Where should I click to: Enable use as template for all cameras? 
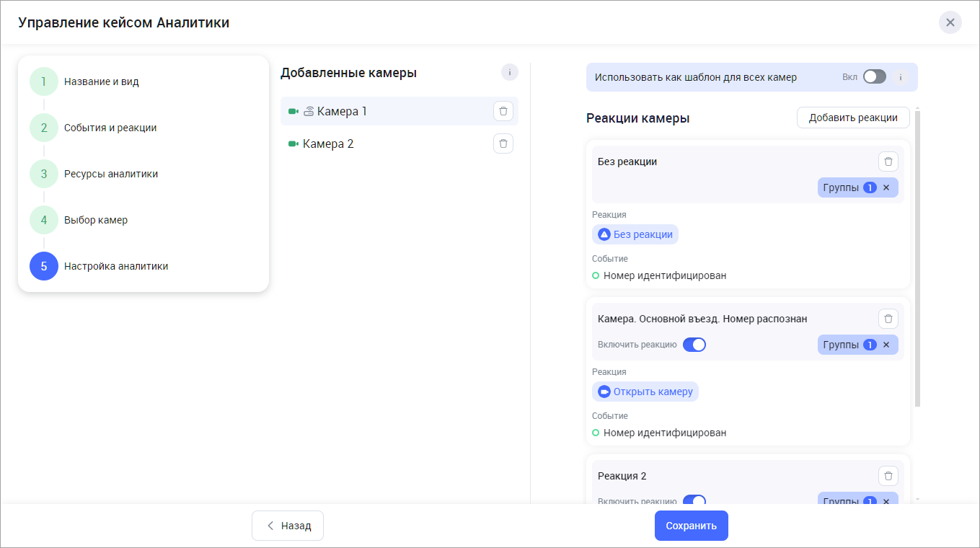(874, 77)
